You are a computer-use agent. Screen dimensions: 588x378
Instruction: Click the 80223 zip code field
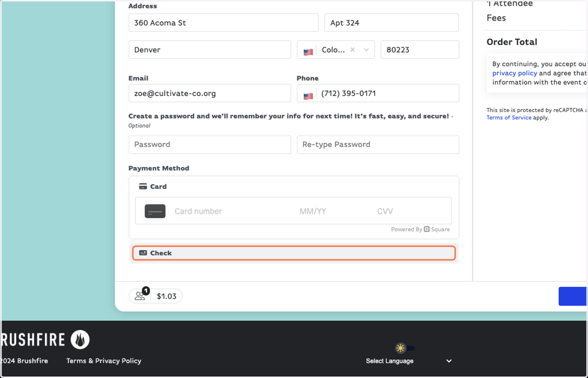click(x=420, y=50)
